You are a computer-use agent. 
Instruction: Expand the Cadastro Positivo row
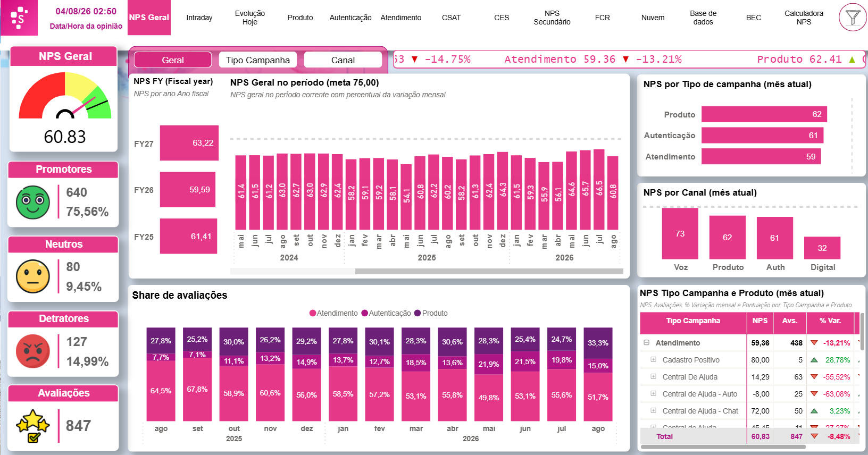[x=653, y=360]
